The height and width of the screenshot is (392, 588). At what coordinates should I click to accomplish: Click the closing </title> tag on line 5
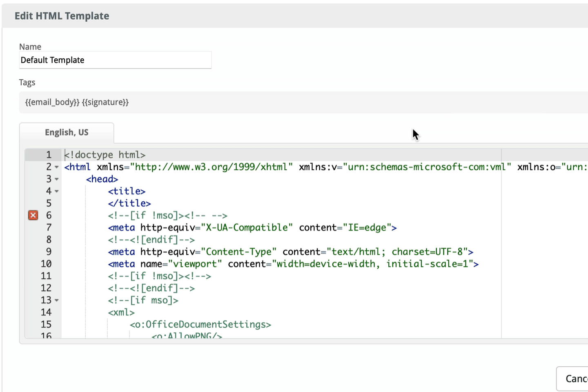pyautogui.click(x=129, y=203)
